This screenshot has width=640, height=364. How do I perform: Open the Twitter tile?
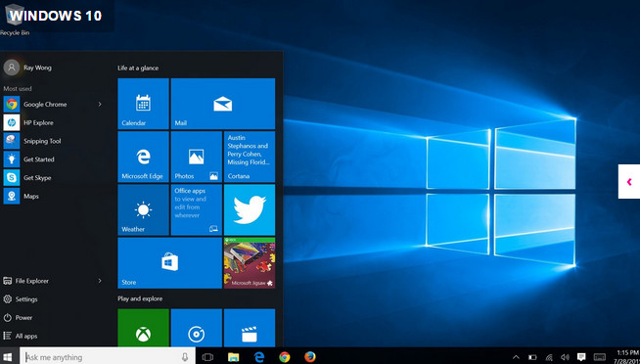(x=250, y=209)
